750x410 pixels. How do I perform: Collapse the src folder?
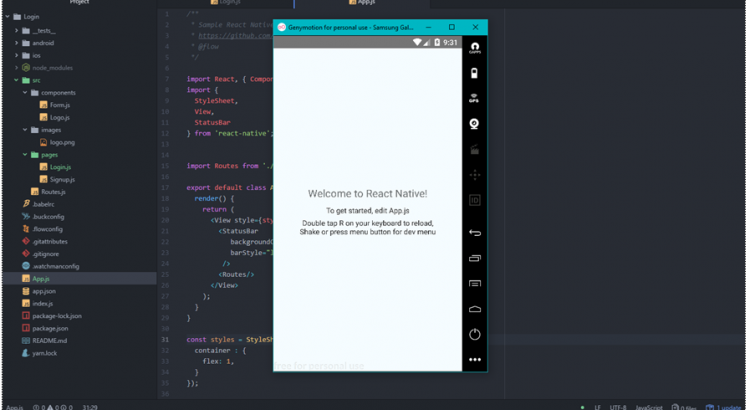(x=35, y=80)
